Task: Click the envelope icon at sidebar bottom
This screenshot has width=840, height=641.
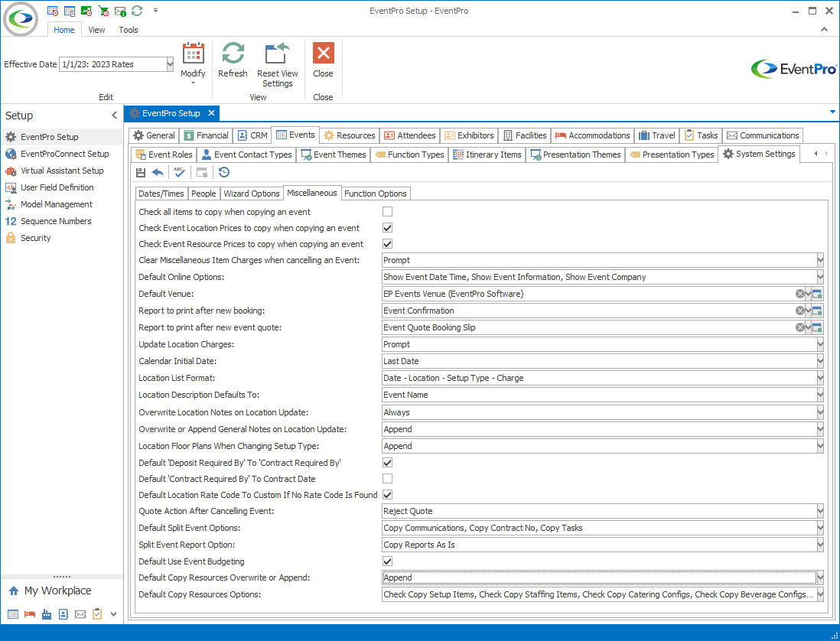Action: 80,614
